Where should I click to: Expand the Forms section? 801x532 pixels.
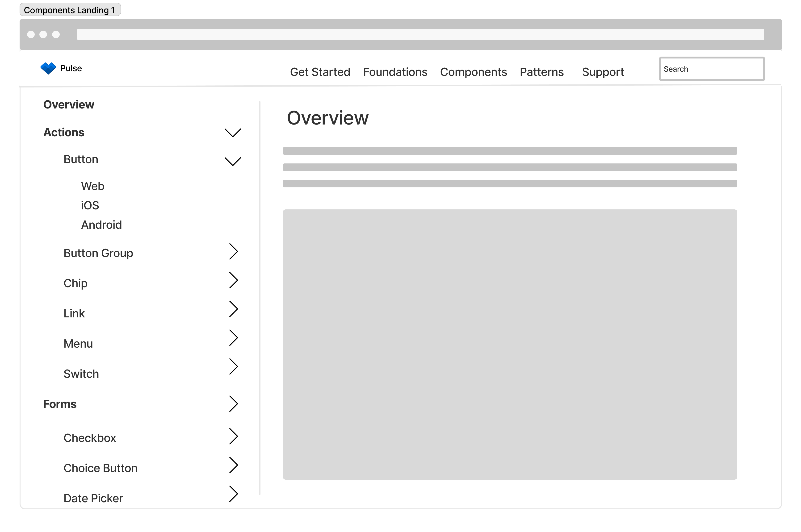pyautogui.click(x=234, y=404)
